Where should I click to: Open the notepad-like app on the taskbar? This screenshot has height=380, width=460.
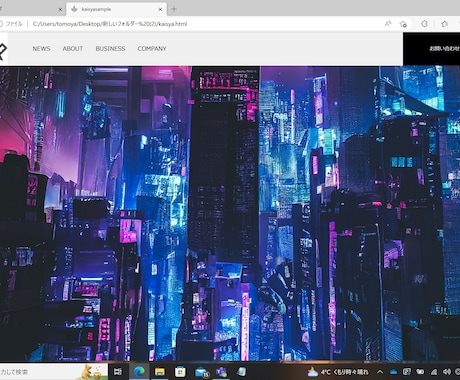pyautogui.click(x=242, y=371)
